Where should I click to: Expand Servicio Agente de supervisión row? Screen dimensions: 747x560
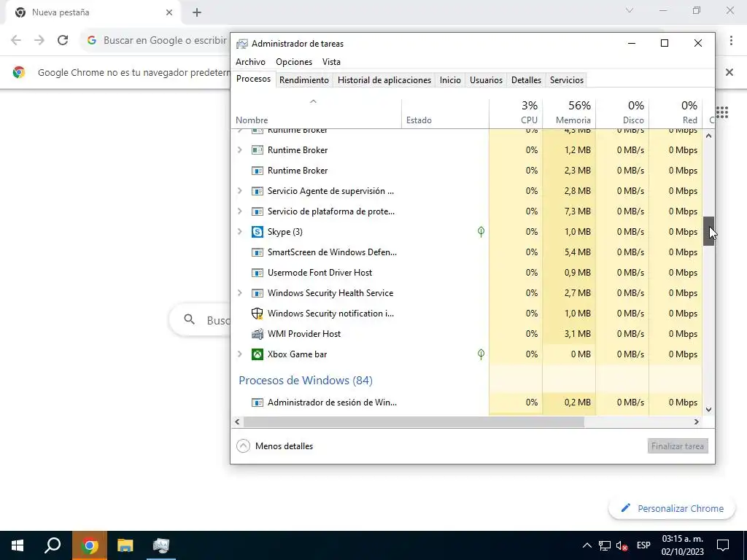(x=239, y=191)
